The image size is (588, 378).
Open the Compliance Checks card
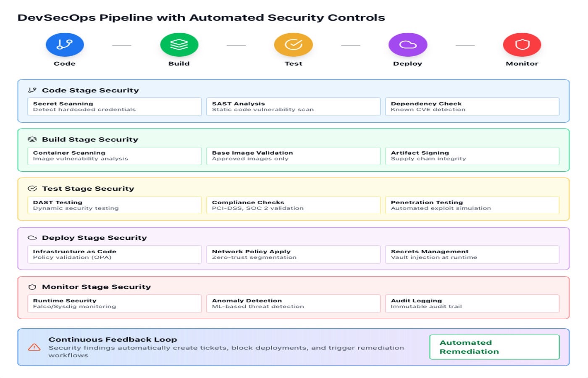point(293,205)
